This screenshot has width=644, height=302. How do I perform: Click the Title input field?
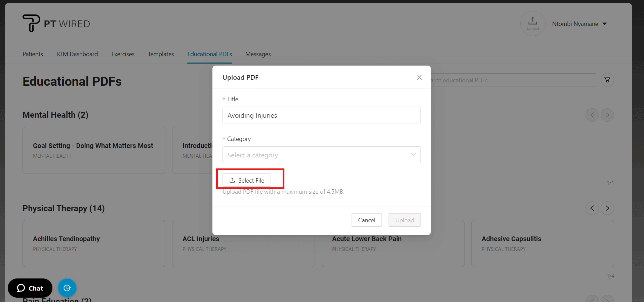pos(321,115)
